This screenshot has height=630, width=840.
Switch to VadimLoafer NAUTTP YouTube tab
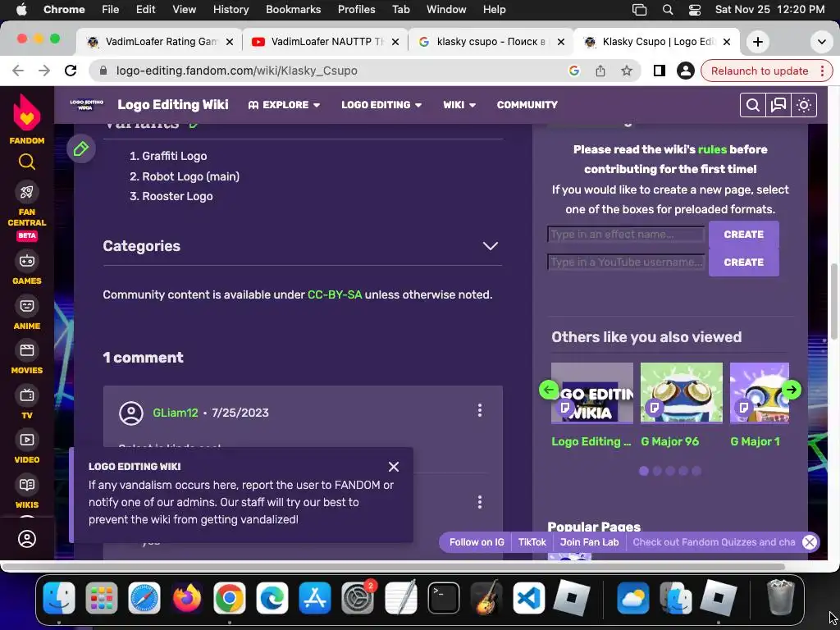[325, 42]
